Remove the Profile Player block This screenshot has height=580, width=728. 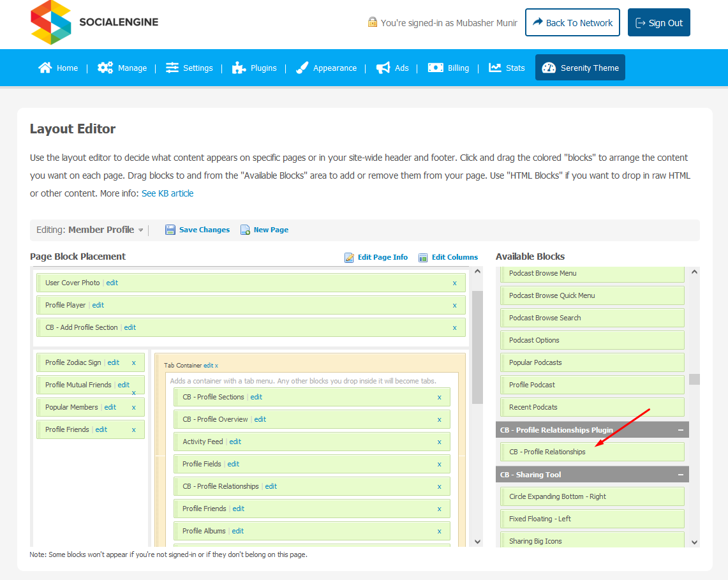tap(454, 306)
